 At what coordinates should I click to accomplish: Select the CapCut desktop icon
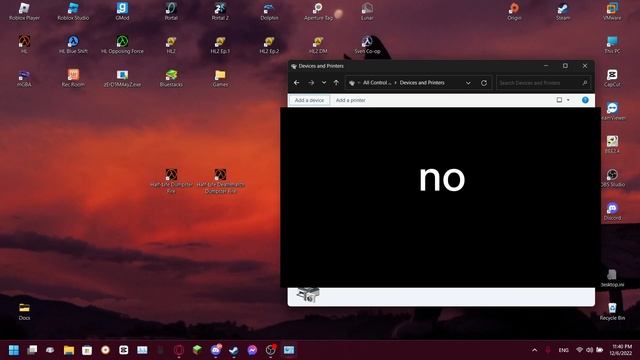pos(612,78)
